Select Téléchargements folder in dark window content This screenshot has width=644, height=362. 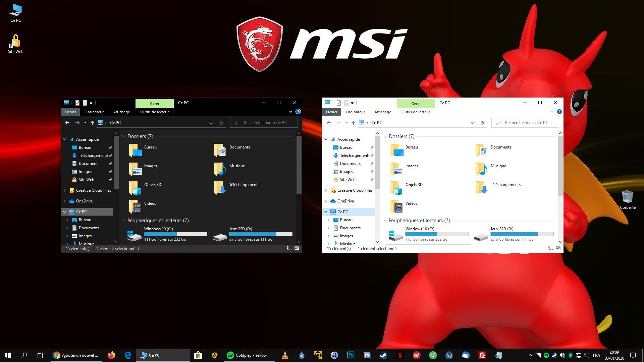coord(236,188)
